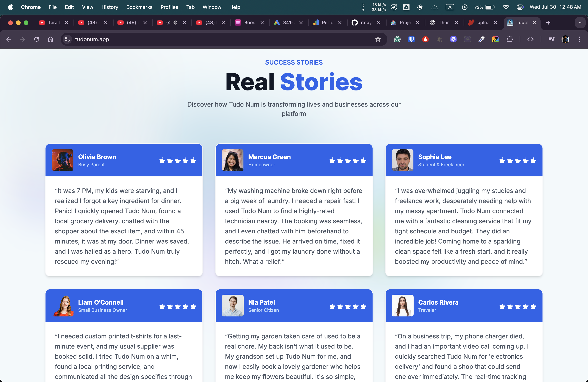Click Olivia Brown's avatar photo
Viewport: 588px width, 382px height.
[62, 160]
